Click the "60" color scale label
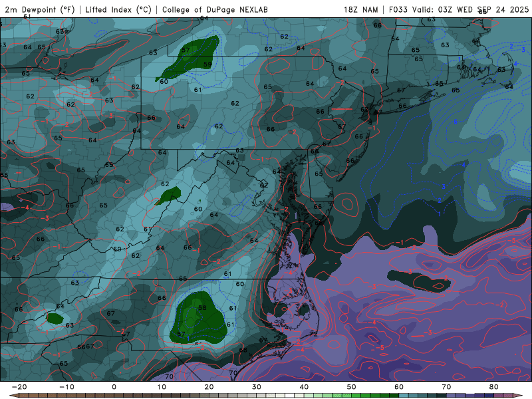The image size is (532, 399). coord(399,387)
